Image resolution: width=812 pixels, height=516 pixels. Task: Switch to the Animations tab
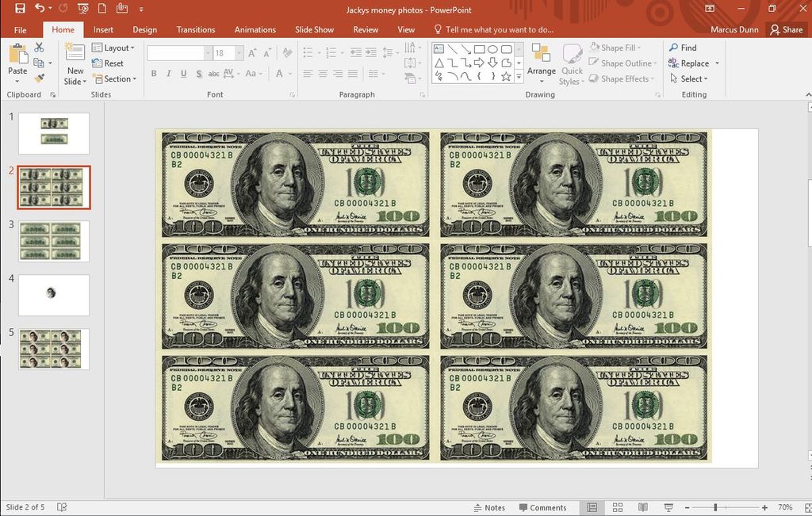[255, 29]
